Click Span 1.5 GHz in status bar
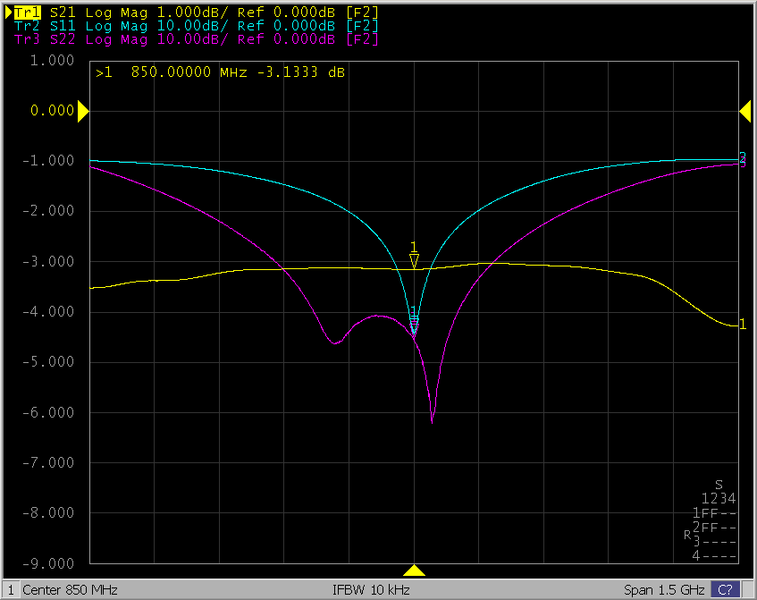Screen dimensions: 757x600 coord(662,590)
